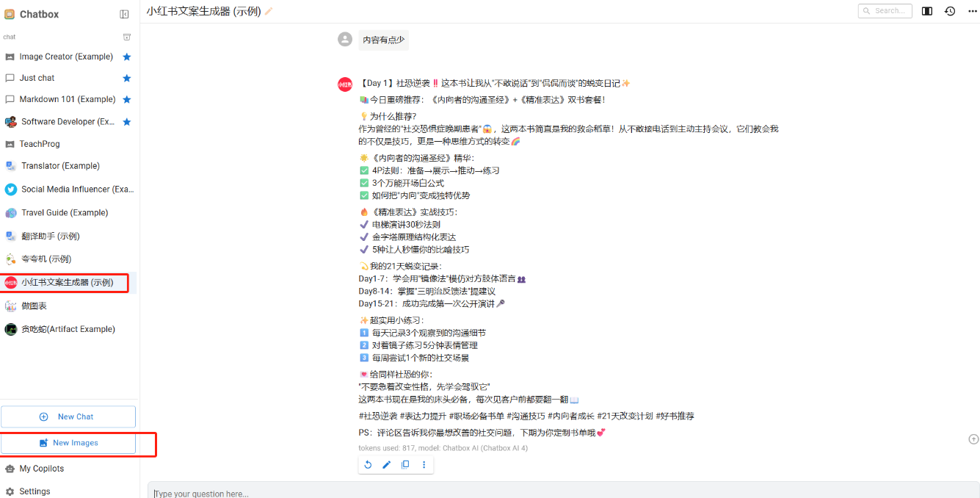Click the 小红书文案生成器 (示例) page title
Screen dimensions: 980x498
coord(203,11)
